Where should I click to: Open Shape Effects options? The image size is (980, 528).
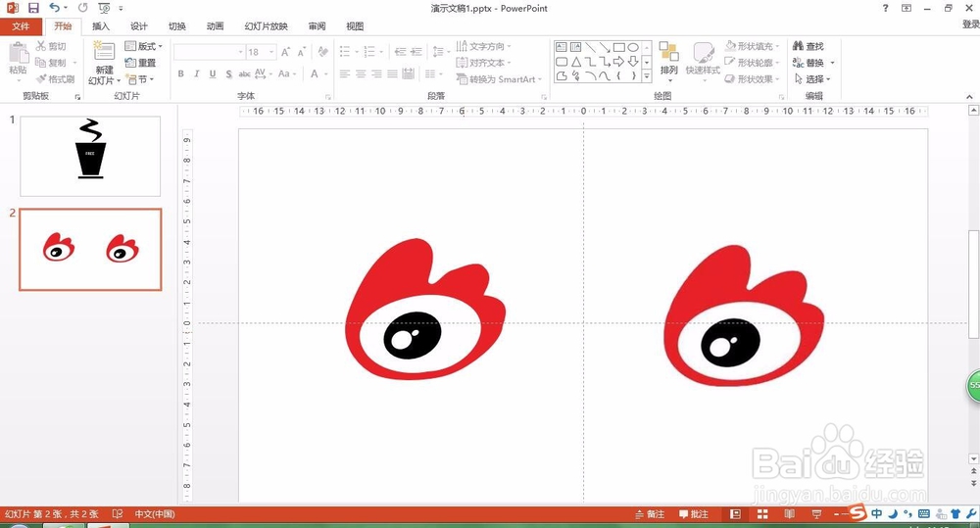tap(753, 79)
